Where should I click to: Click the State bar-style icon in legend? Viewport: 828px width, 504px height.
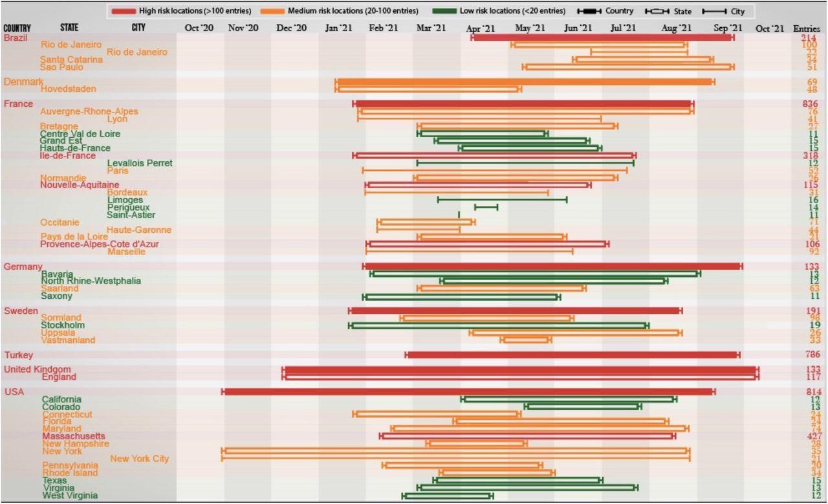[657, 11]
